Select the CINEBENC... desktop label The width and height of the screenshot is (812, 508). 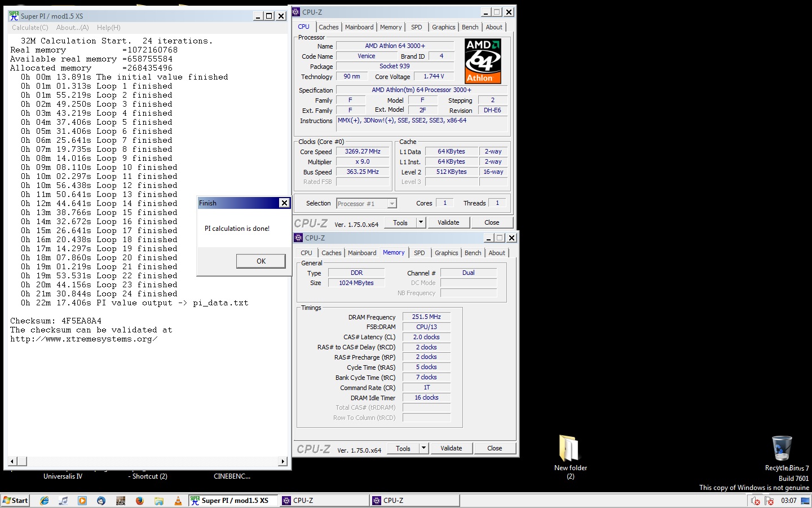tap(232, 476)
